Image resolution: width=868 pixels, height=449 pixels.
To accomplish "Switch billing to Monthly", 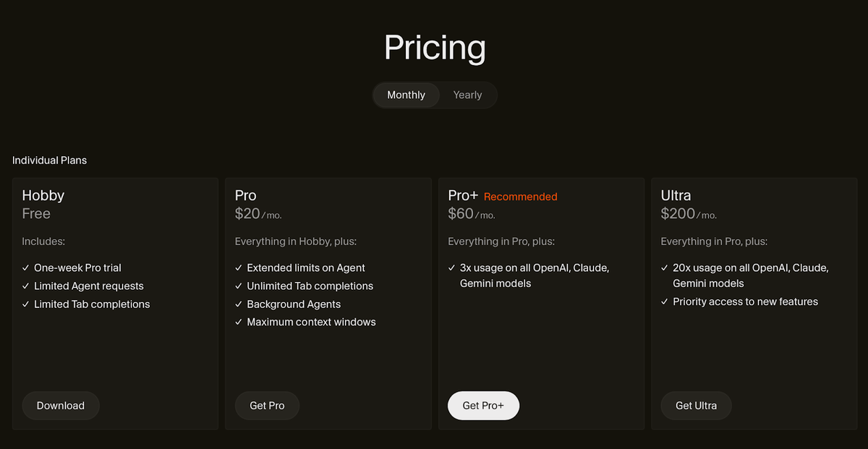I will point(406,95).
